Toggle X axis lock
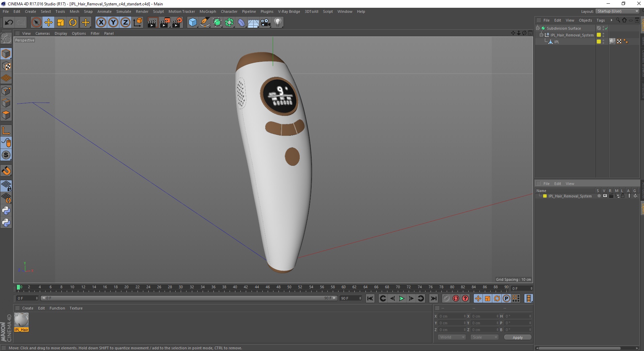 [x=101, y=23]
